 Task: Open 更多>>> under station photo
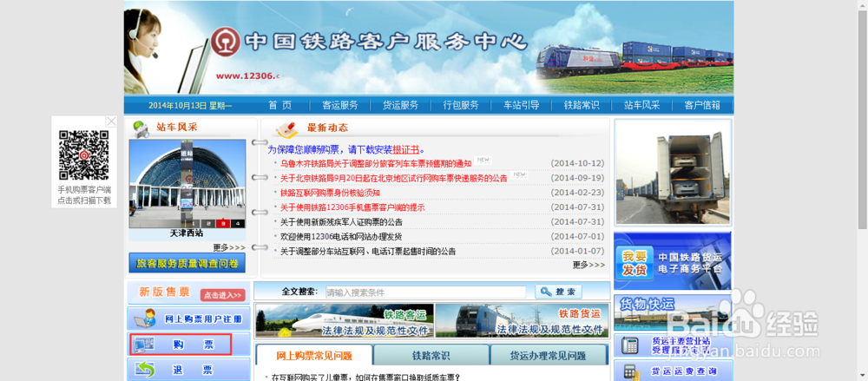[229, 247]
